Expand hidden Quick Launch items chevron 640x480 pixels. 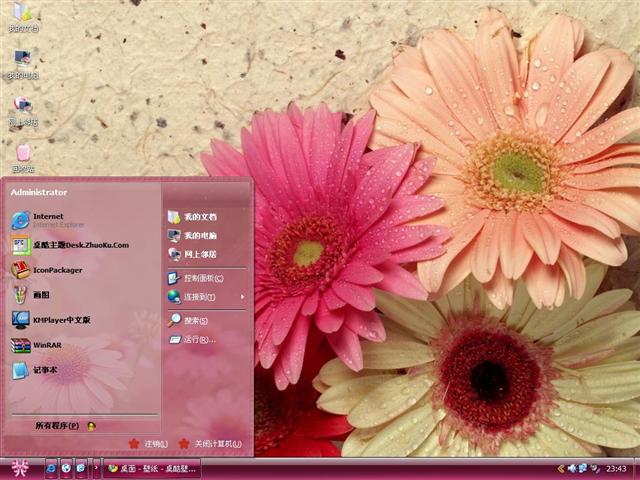(x=96, y=468)
